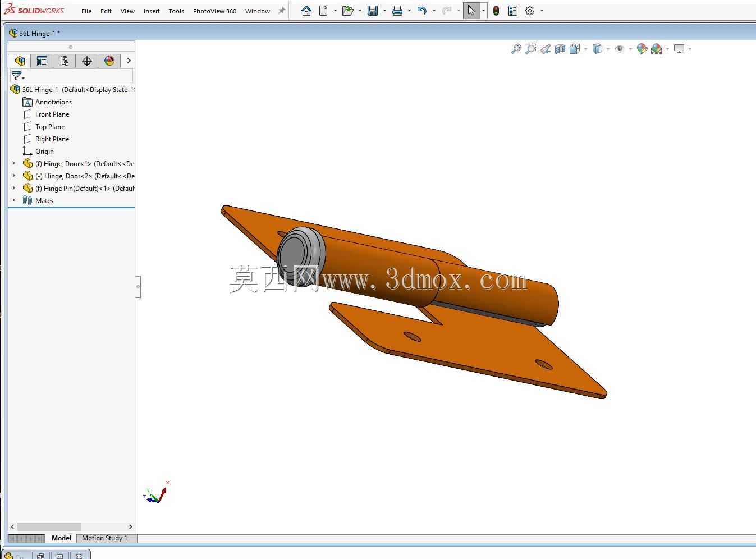756x559 pixels.
Task: Open Apply Scene dropdown arrow
Action: 667,49
